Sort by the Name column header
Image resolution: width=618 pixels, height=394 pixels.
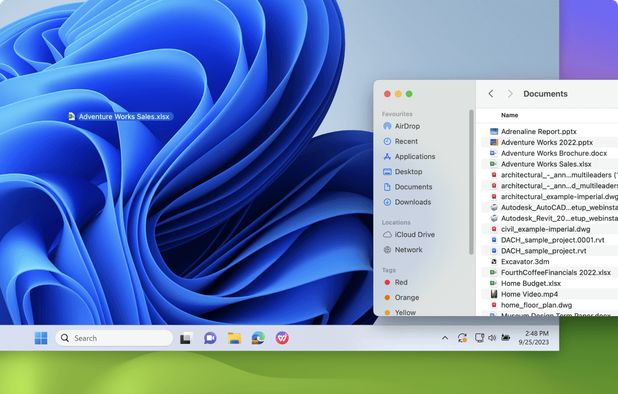coord(509,115)
